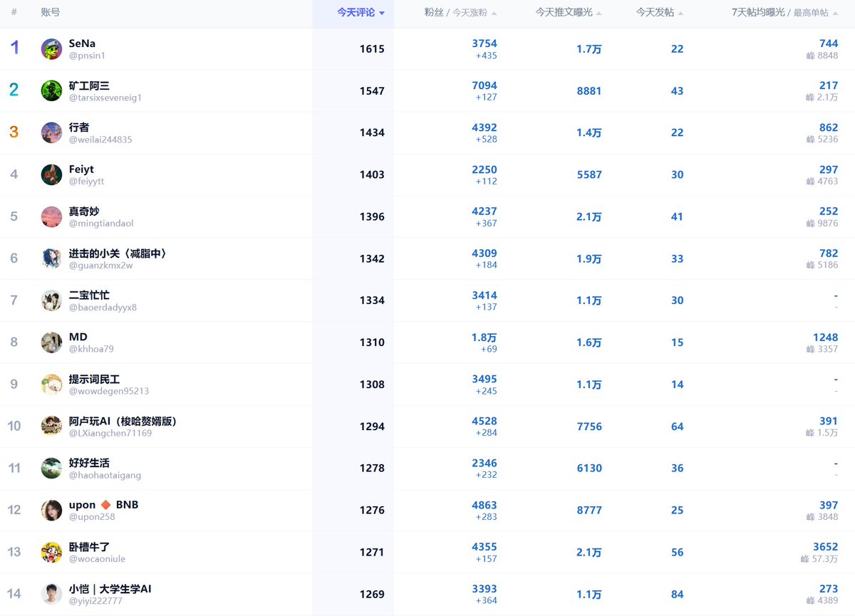855x616 pixels.
Task: Open @tarsixseveneig1 handle
Action: click(x=105, y=98)
